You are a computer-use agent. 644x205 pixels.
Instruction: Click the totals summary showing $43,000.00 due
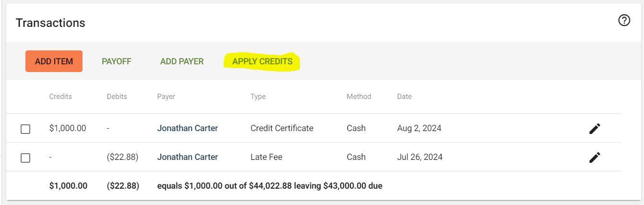click(270, 185)
